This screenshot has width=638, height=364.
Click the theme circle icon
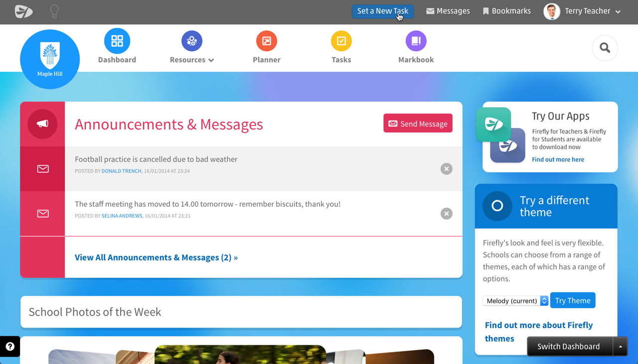click(x=497, y=206)
